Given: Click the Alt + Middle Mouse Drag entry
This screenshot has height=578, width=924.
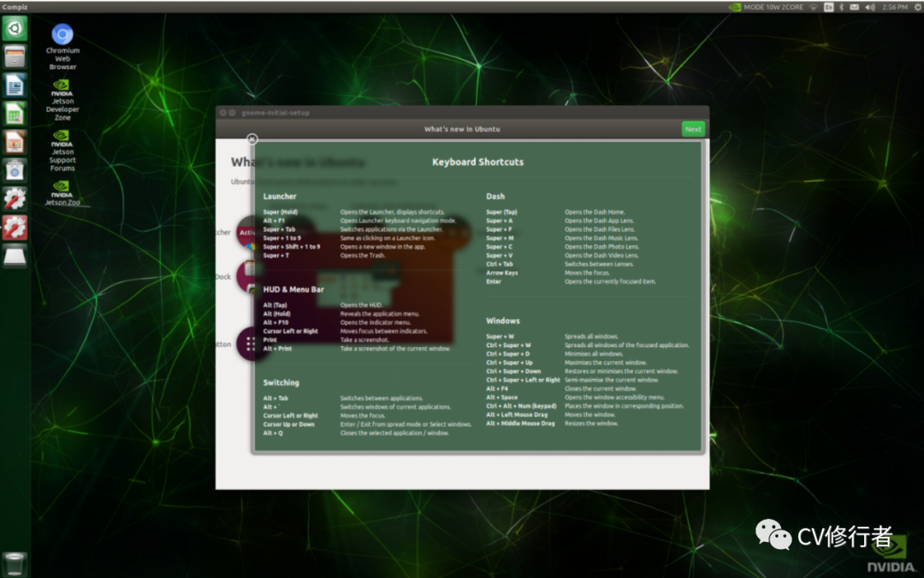Looking at the screenshot, I should click(x=520, y=423).
